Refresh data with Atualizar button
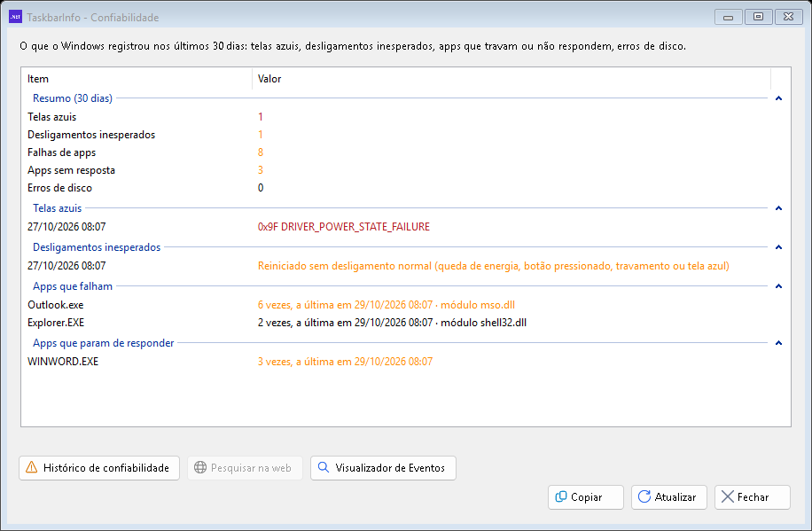Viewport: 812px width, 531px height. click(668, 496)
